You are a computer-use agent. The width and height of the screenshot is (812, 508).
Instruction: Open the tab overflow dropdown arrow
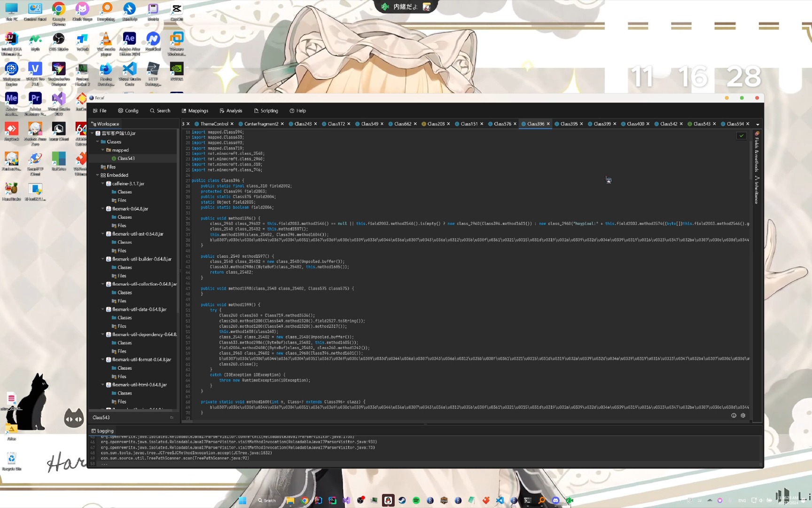pyautogui.click(x=757, y=124)
